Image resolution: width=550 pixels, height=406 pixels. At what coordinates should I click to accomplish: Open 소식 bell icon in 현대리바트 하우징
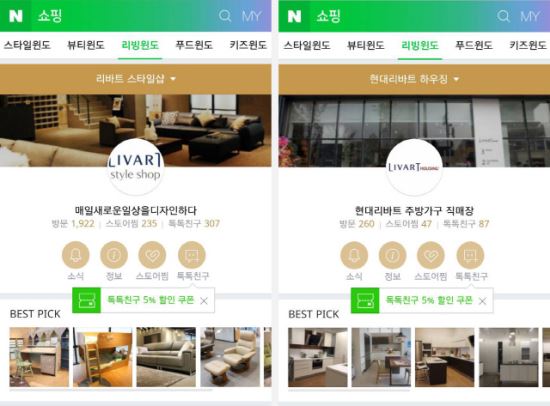point(354,255)
